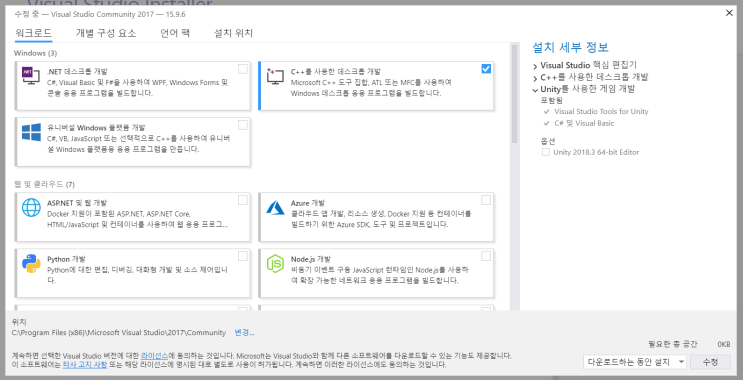Image resolution: width=743 pixels, height=380 pixels.
Task: Select the Azure 개발 workload card
Action: [x=376, y=217]
